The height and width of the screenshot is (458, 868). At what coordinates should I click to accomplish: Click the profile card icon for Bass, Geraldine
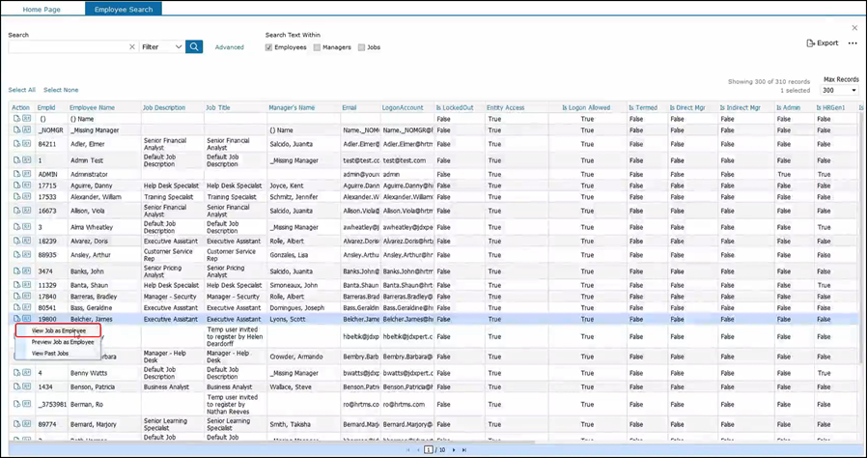[x=27, y=306]
